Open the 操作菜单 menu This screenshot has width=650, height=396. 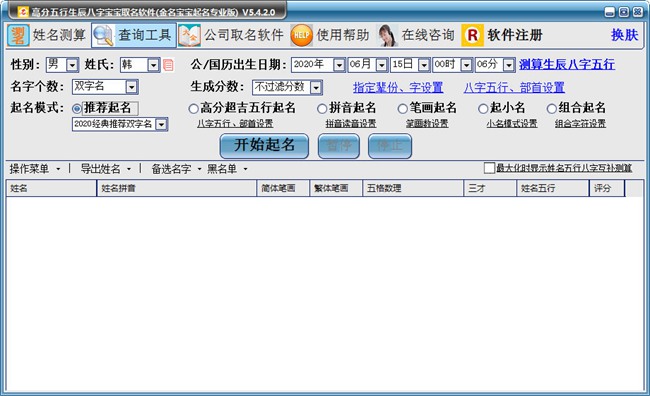click(35, 169)
